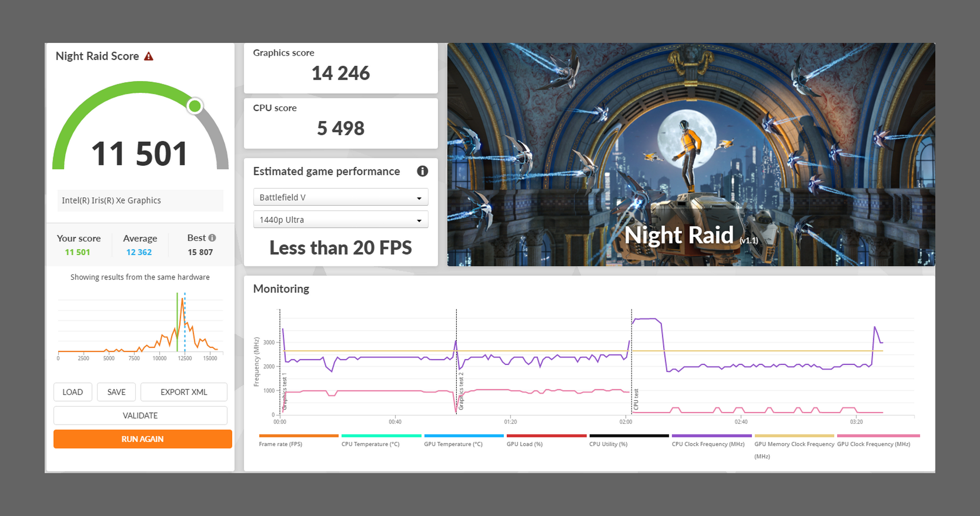Click the "Showing results from the same hardware" text
This screenshot has height=516, width=980.
(x=140, y=277)
